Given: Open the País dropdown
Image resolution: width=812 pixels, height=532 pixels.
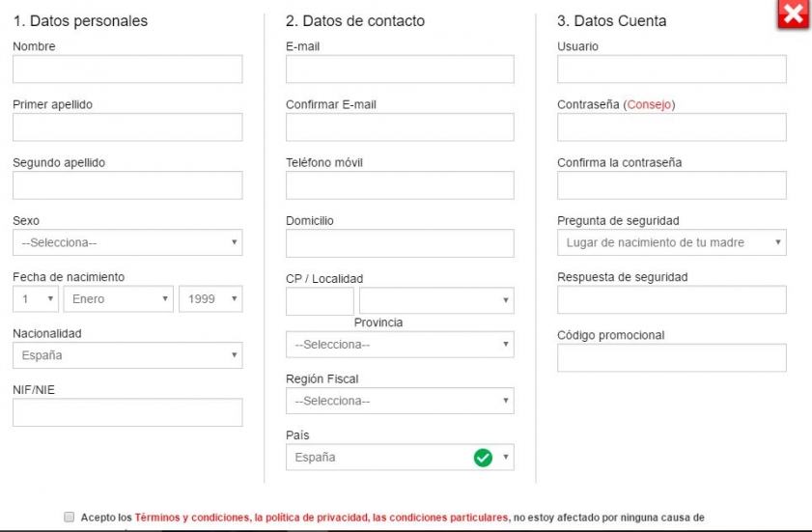Looking at the screenshot, I should coord(400,458).
